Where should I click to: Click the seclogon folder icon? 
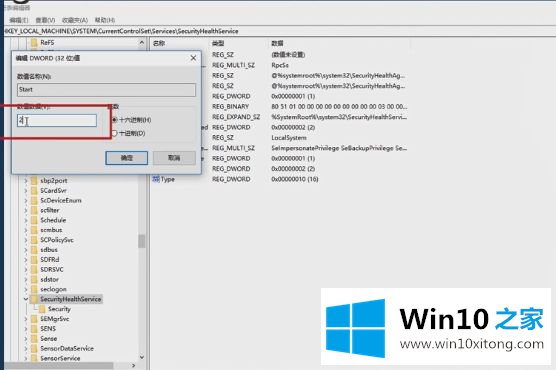pyautogui.click(x=34, y=289)
